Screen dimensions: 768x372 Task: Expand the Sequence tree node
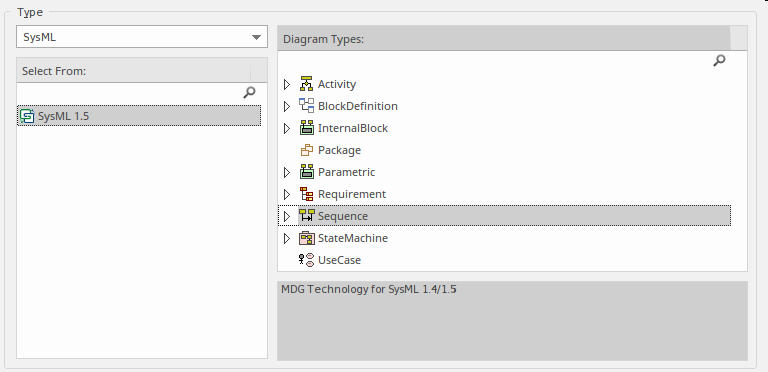(287, 216)
